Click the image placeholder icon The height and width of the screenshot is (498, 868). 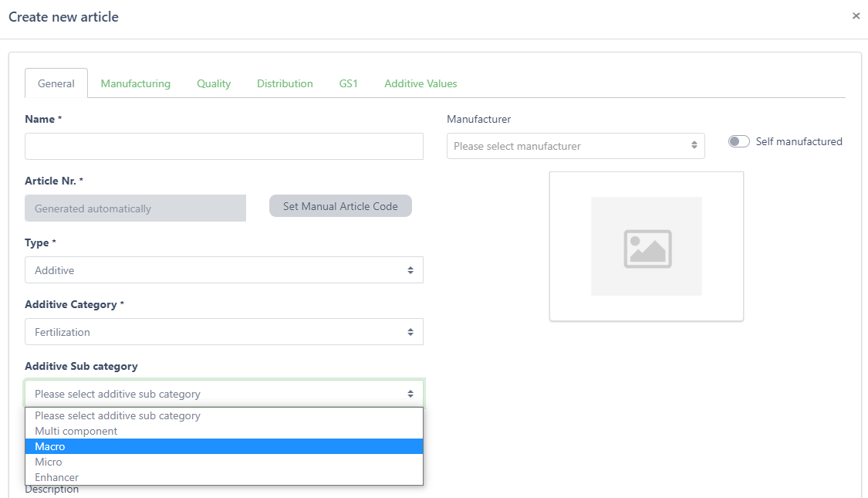coord(647,247)
